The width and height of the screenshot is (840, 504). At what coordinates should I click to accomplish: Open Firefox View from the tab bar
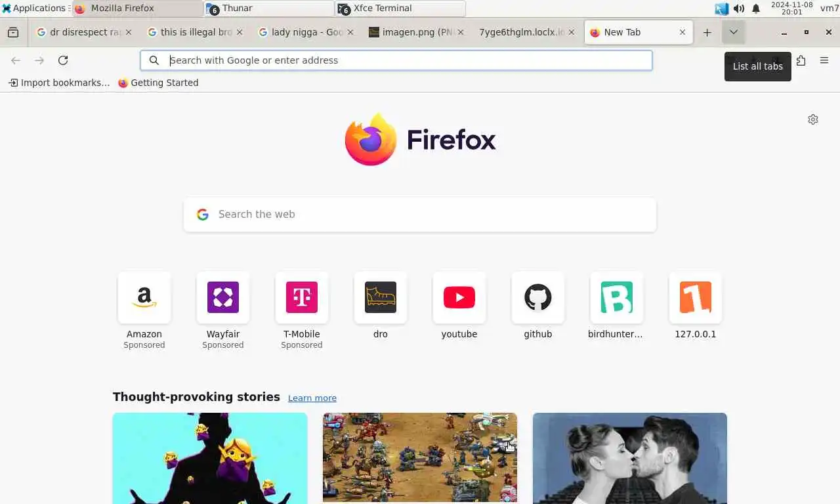click(x=13, y=32)
